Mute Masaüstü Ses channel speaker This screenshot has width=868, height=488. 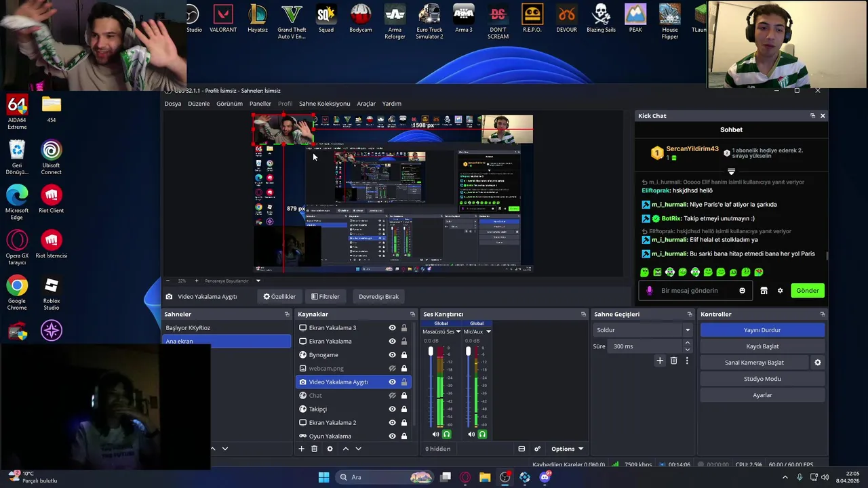point(435,434)
